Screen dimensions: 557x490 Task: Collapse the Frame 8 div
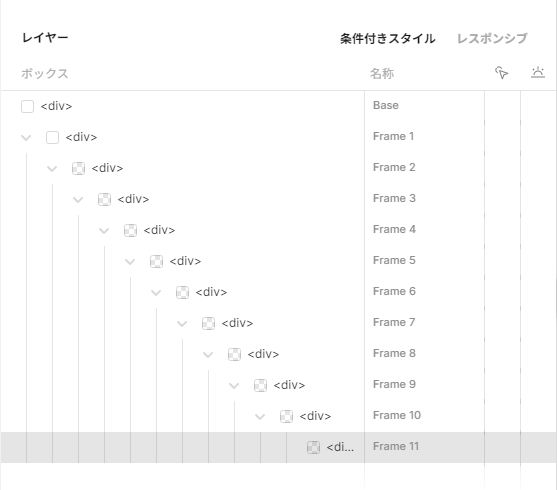(208, 354)
